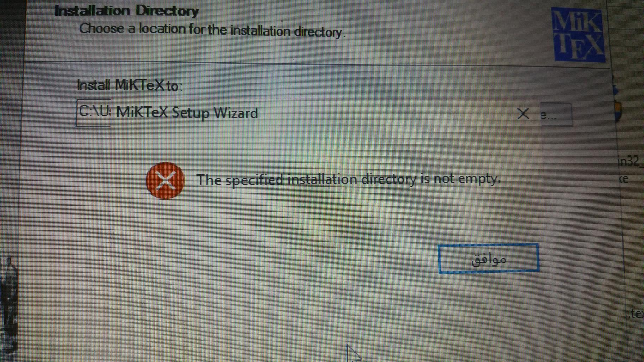Click the Installation Directory heading
This screenshot has height=362, width=644.
click(127, 11)
